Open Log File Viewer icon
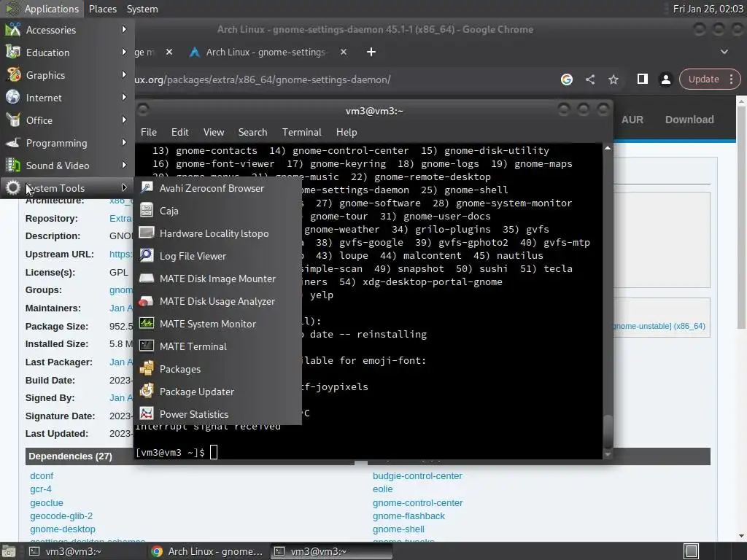The height and width of the screenshot is (560, 747). point(146,256)
